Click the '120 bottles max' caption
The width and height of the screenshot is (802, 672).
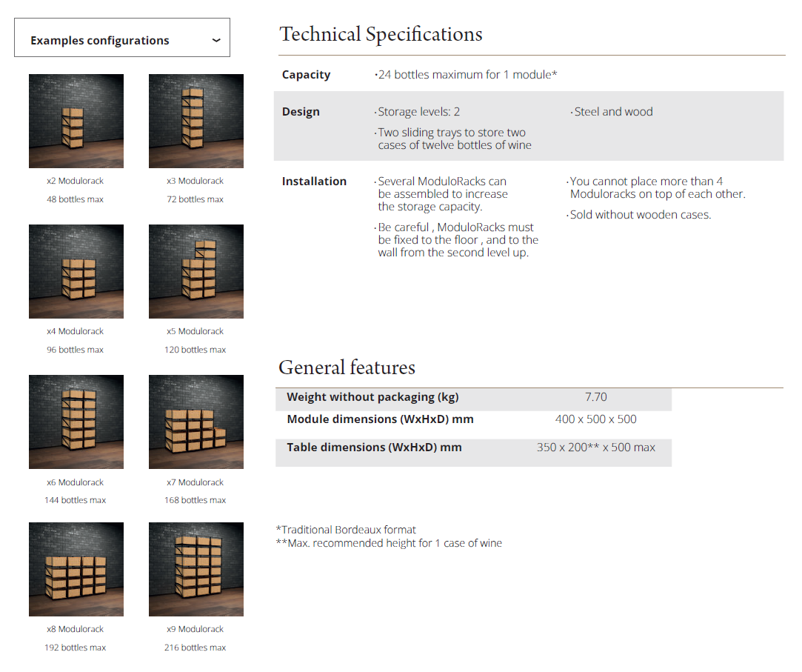(195, 350)
